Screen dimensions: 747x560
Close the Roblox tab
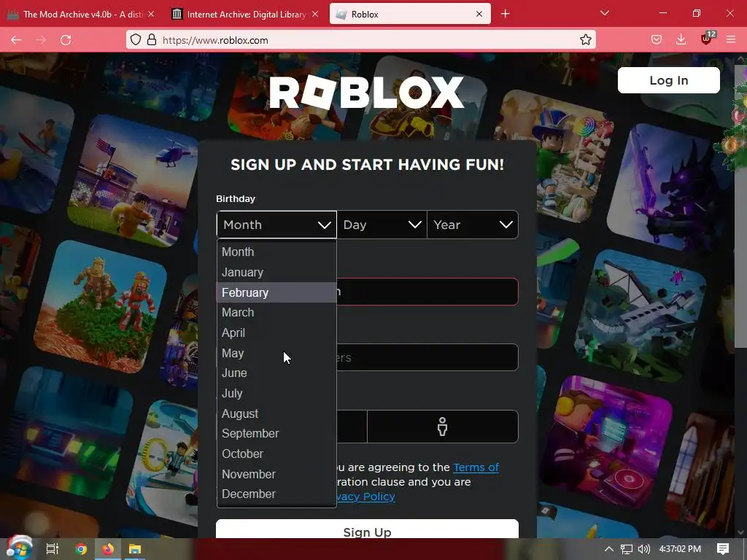click(479, 15)
